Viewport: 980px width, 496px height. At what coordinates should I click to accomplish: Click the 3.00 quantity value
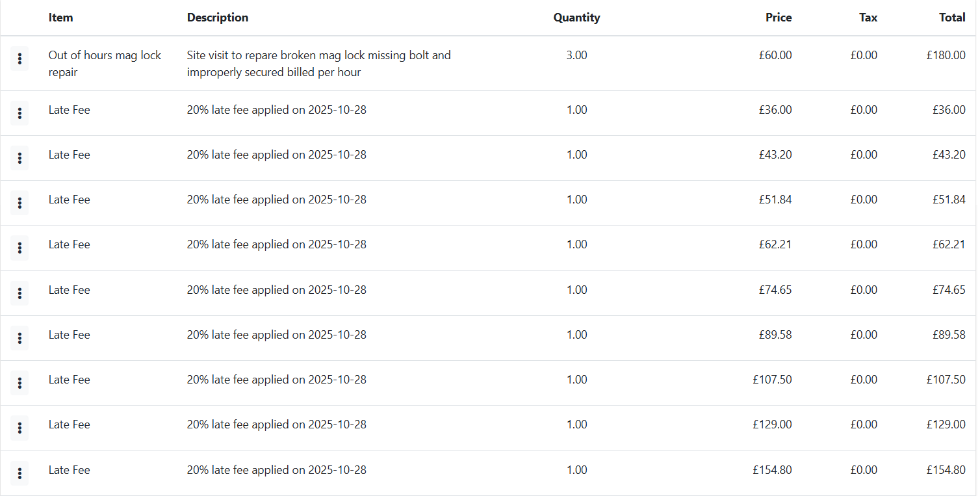[576, 55]
